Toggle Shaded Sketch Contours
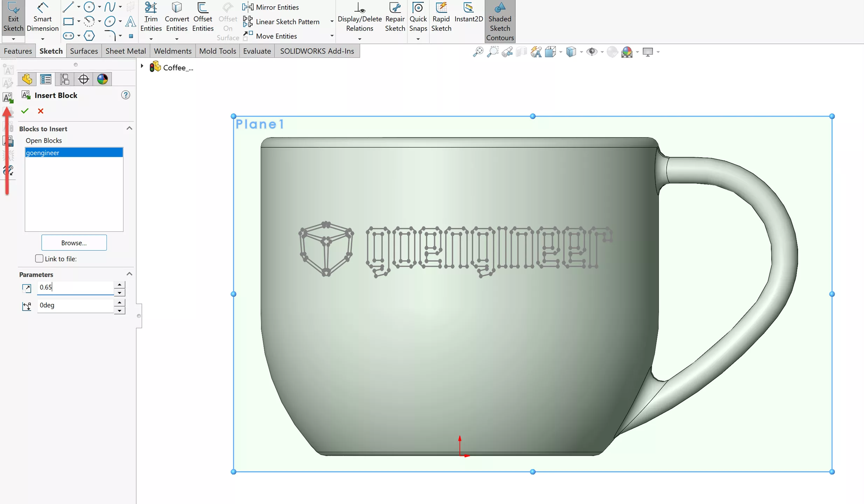This screenshot has height=504, width=864. click(x=500, y=21)
